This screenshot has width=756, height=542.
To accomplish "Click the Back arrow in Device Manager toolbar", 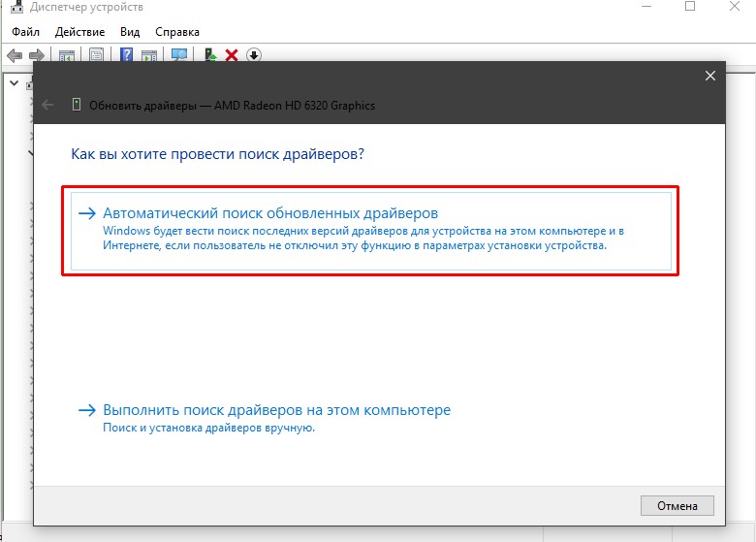I will point(15,55).
